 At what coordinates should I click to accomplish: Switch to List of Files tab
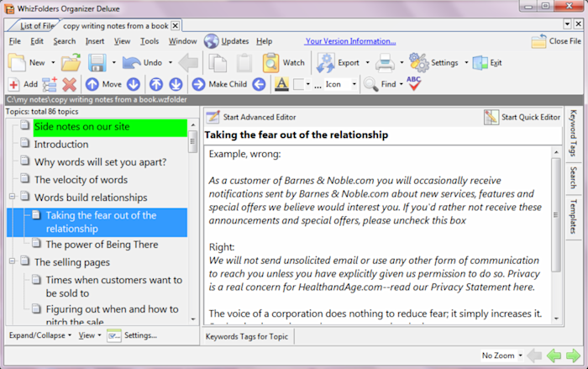click(x=36, y=26)
